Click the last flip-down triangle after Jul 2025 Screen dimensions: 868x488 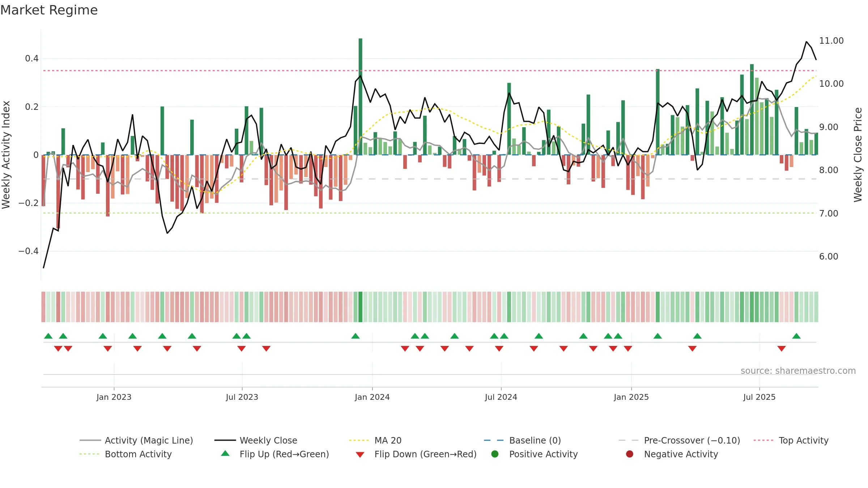pyautogui.click(x=782, y=348)
